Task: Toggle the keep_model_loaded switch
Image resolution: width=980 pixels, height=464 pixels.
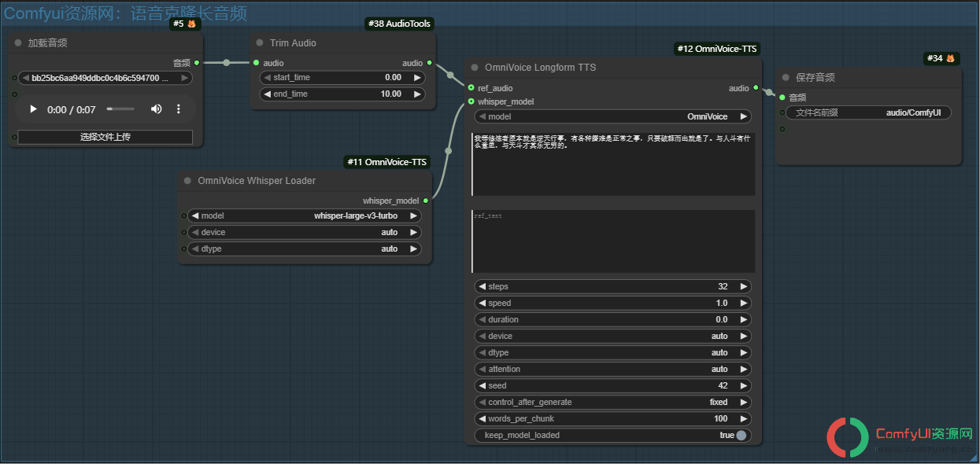Action: [x=741, y=435]
